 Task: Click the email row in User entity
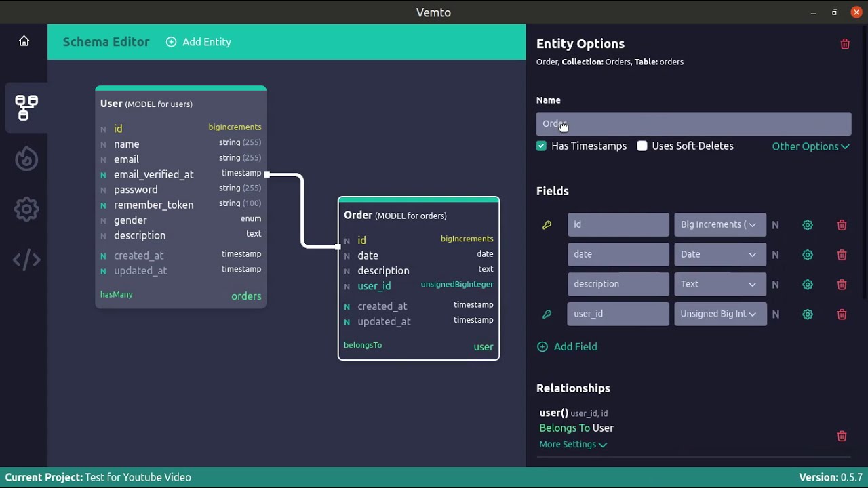(x=180, y=159)
